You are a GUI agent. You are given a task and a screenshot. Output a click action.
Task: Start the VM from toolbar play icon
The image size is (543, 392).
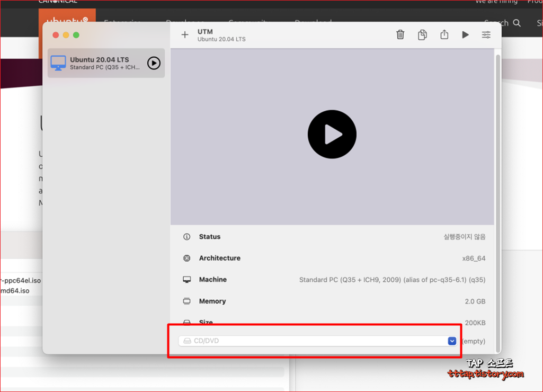pyautogui.click(x=466, y=34)
